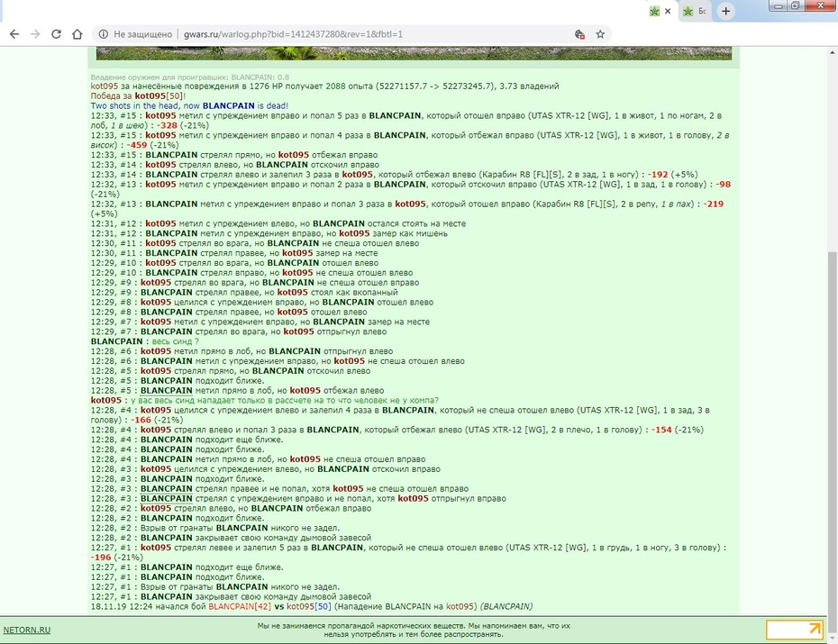
Task: Minimize the browser window
Action: click(x=779, y=6)
